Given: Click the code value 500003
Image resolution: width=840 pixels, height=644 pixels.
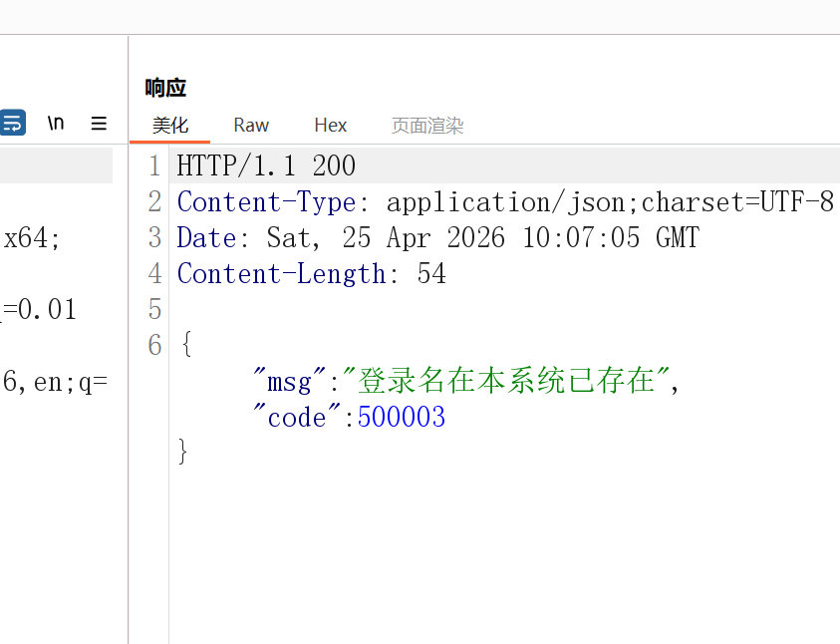Looking at the screenshot, I should 402,418.
